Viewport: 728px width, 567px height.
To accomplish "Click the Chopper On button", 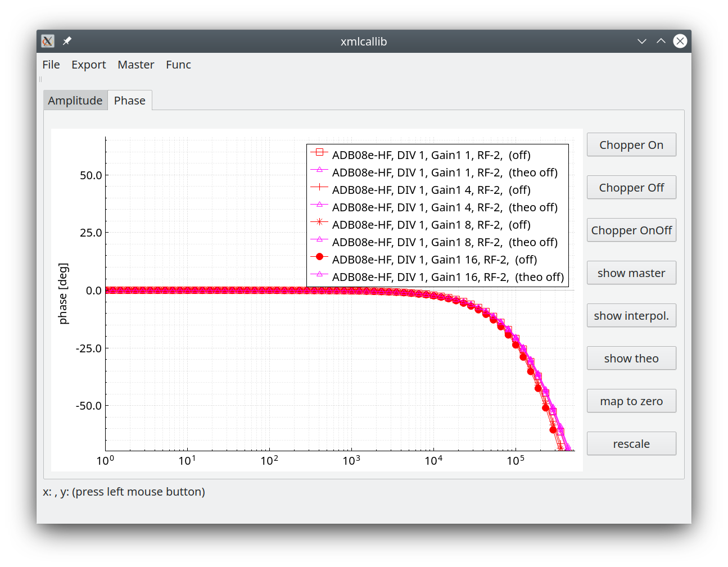I will tap(631, 145).
